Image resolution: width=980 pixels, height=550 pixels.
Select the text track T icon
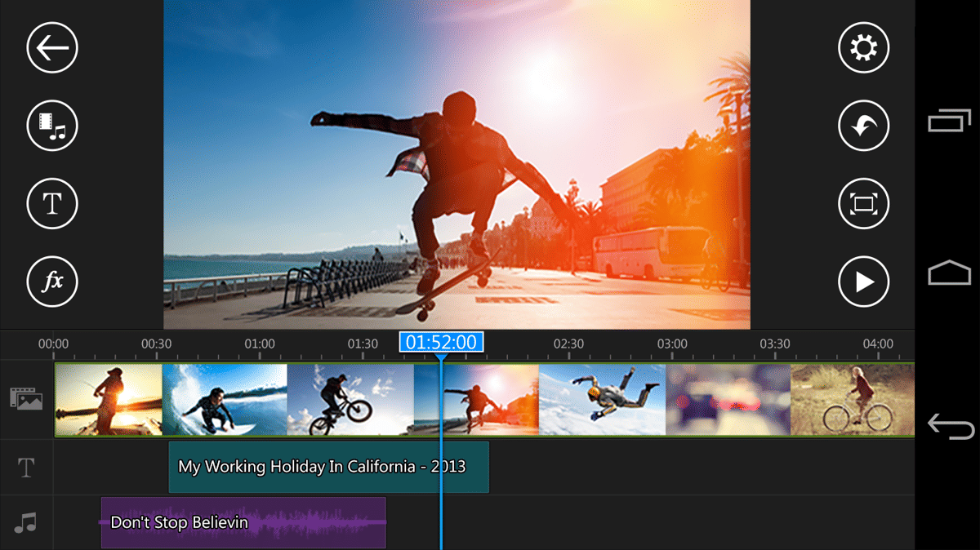coord(26,468)
